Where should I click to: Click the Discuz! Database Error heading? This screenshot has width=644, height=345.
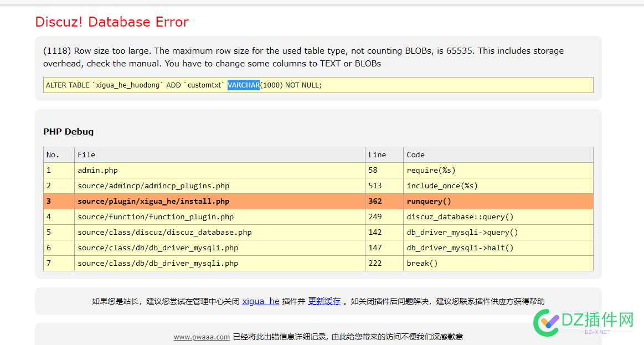click(112, 22)
